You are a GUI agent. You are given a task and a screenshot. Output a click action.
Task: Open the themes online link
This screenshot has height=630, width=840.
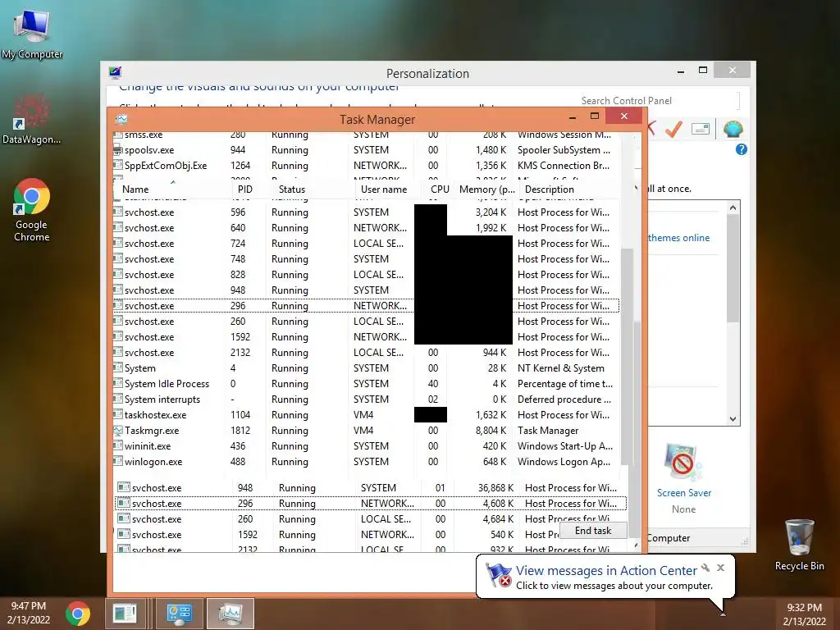point(678,238)
